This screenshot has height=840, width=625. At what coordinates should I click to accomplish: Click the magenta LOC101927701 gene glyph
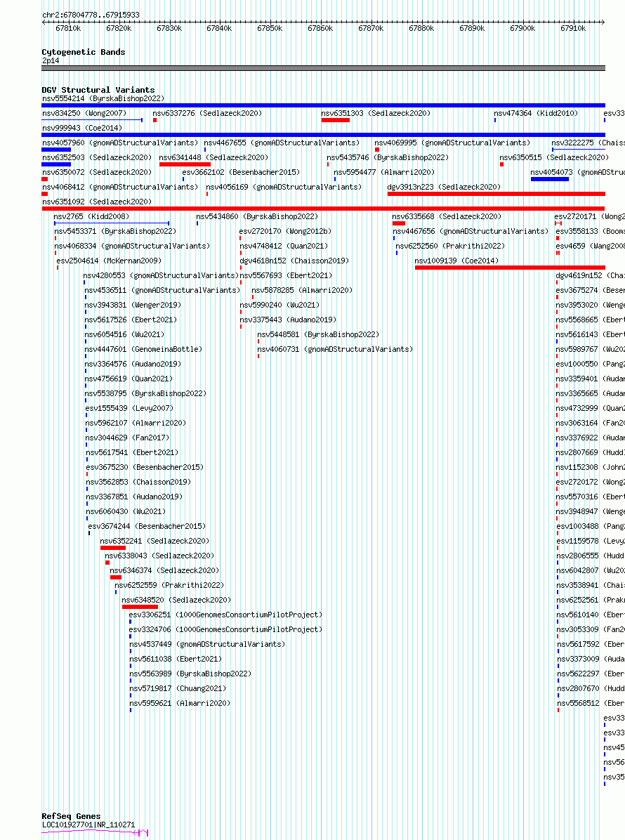[95, 832]
